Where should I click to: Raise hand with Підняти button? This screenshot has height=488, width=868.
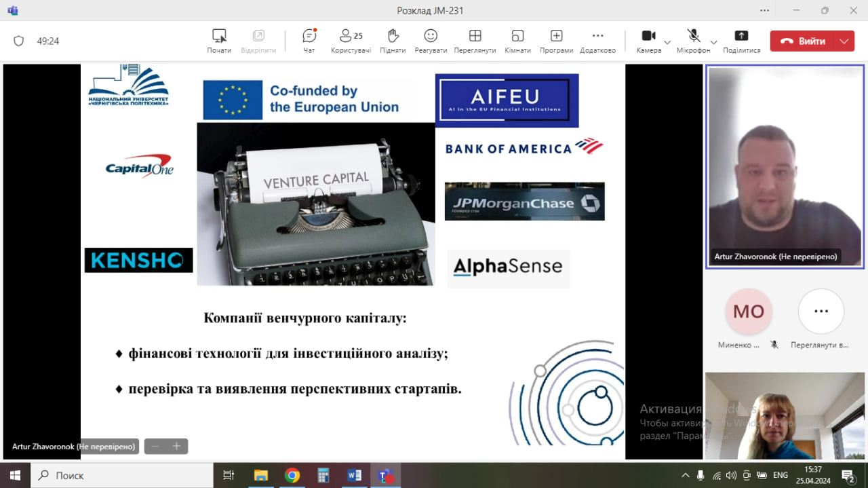393,41
